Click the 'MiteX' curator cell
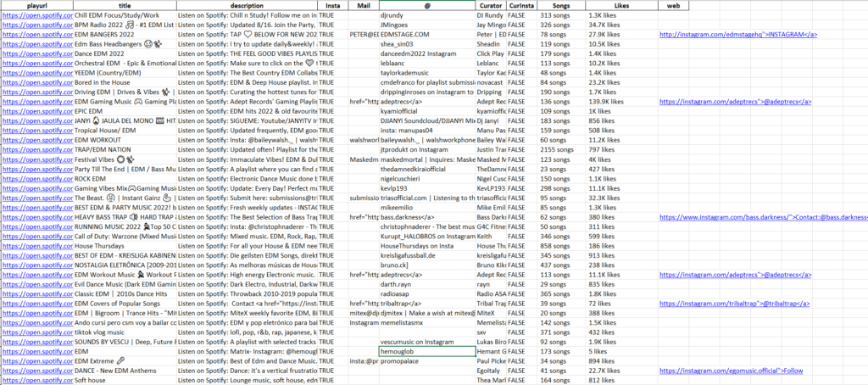Screen dimensions: 868x385 tap(491, 312)
